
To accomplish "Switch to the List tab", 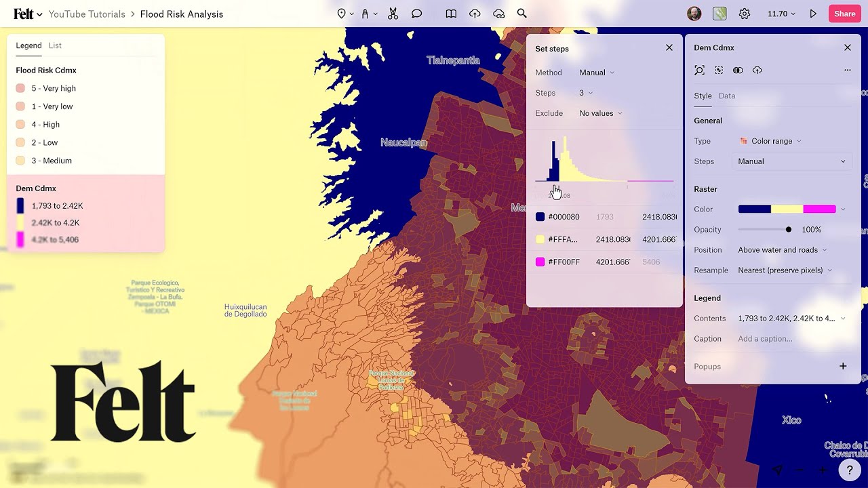I will [x=55, y=45].
